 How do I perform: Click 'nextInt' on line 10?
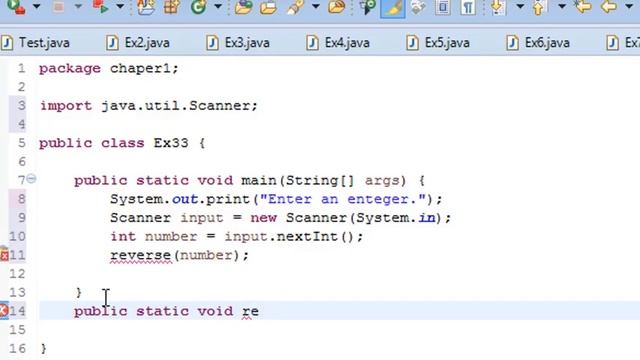tap(307, 237)
